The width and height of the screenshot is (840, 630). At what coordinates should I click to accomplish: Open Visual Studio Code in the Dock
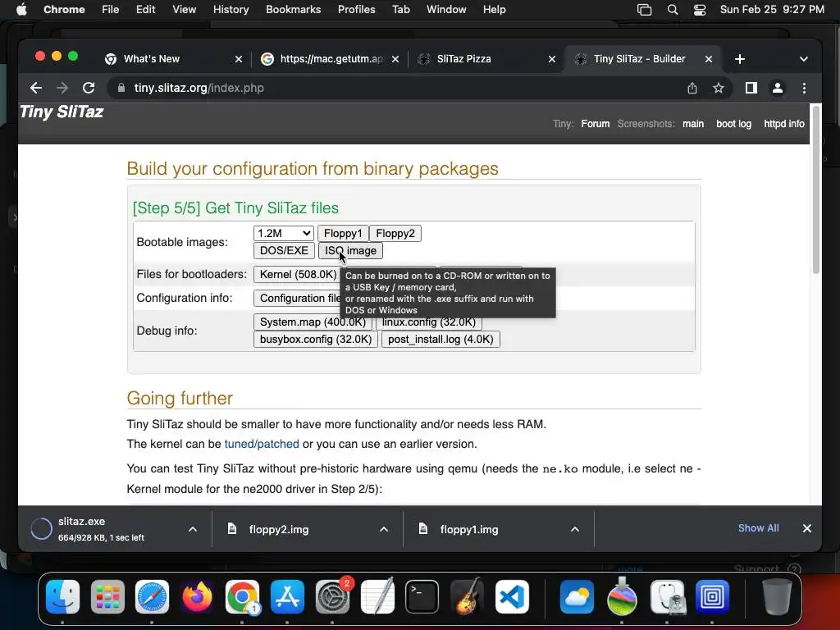[512, 597]
